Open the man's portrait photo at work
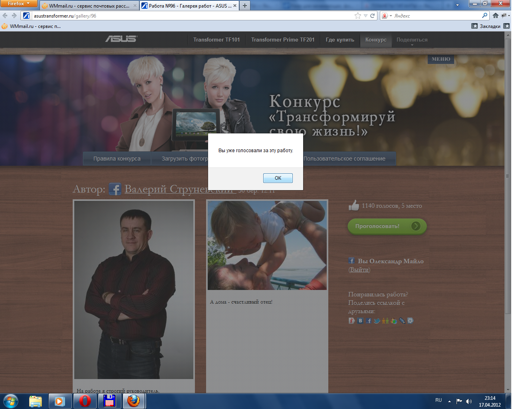The image size is (532, 409). 134,290
